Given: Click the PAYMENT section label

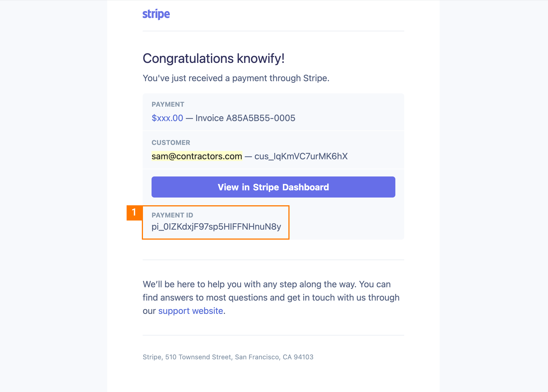Looking at the screenshot, I should 168,104.
